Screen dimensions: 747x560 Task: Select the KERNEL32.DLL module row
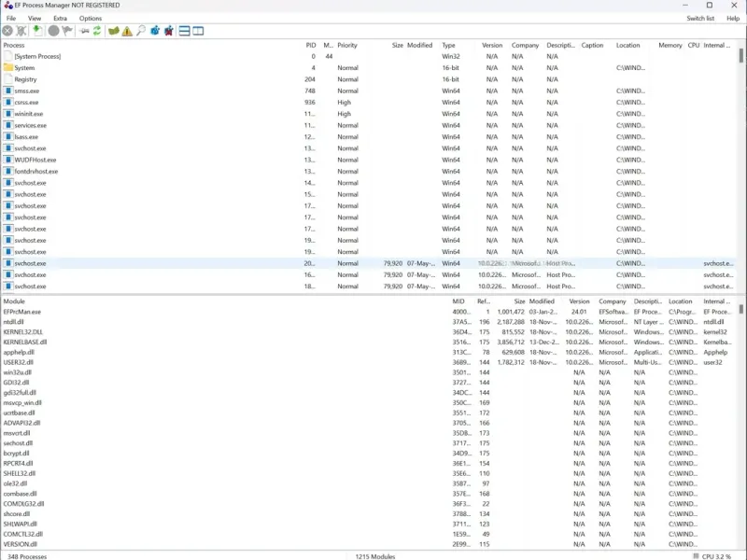[x=369, y=332]
